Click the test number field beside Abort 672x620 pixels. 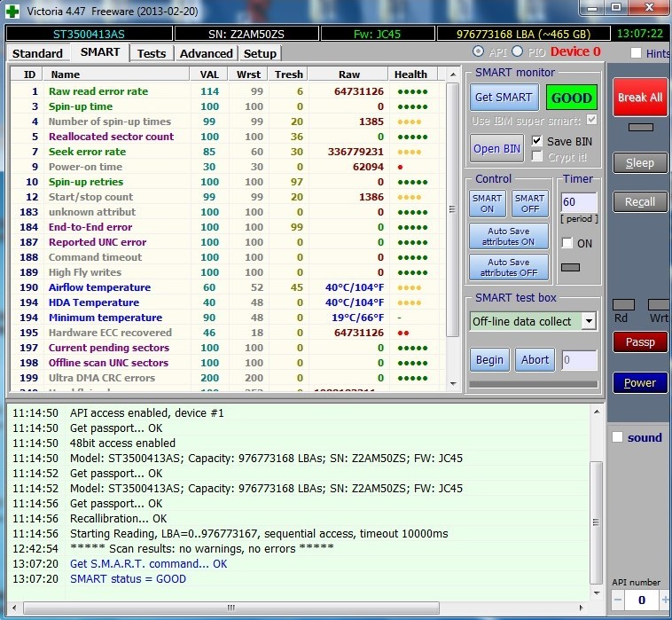(579, 360)
